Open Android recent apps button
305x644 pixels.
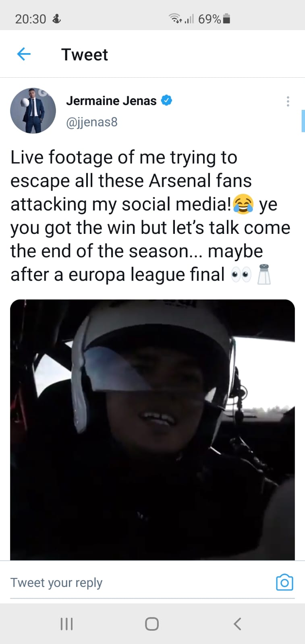click(66, 624)
